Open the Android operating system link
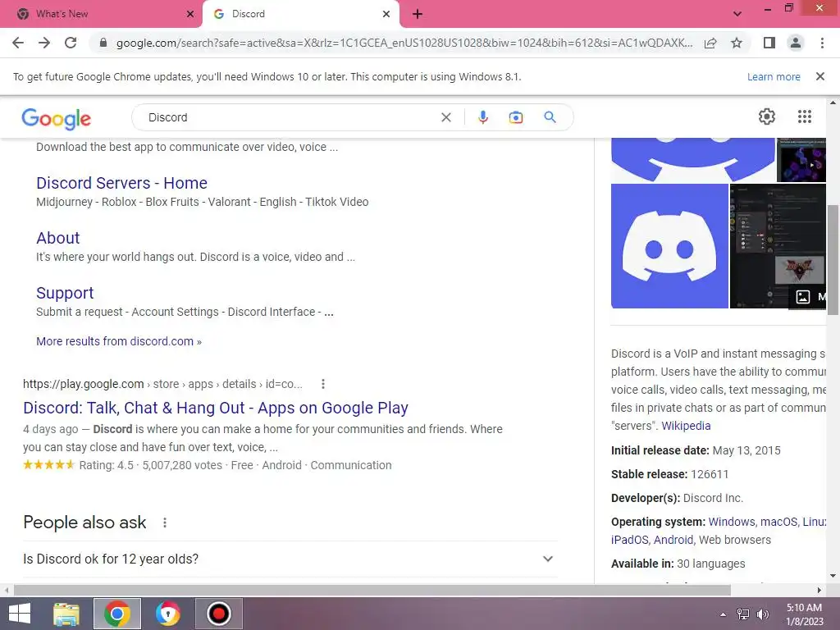This screenshot has height=630, width=840. coord(673,540)
